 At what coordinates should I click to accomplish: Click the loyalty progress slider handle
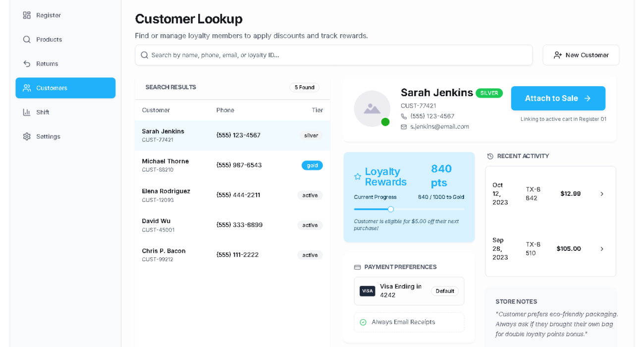pos(391,209)
